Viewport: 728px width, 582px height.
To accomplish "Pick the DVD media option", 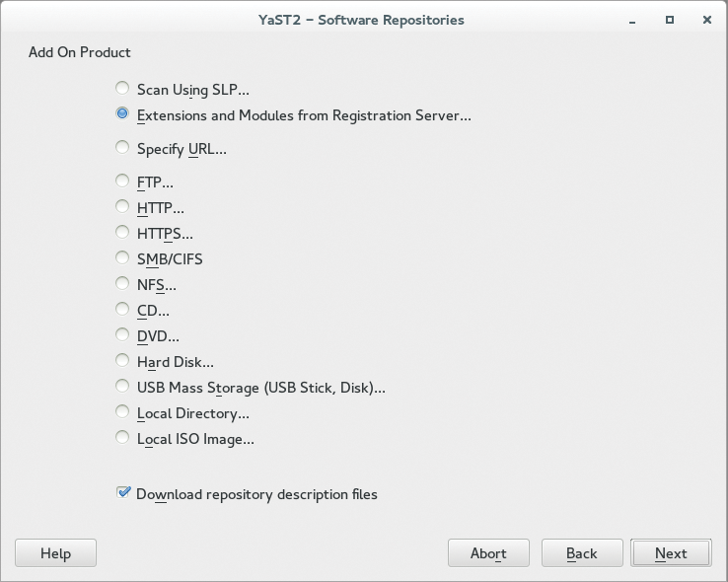I will (122, 335).
